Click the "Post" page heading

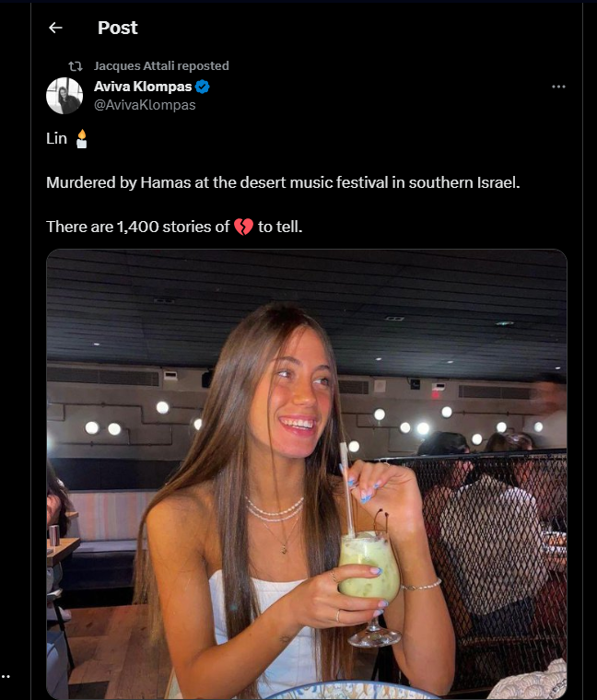tap(118, 28)
